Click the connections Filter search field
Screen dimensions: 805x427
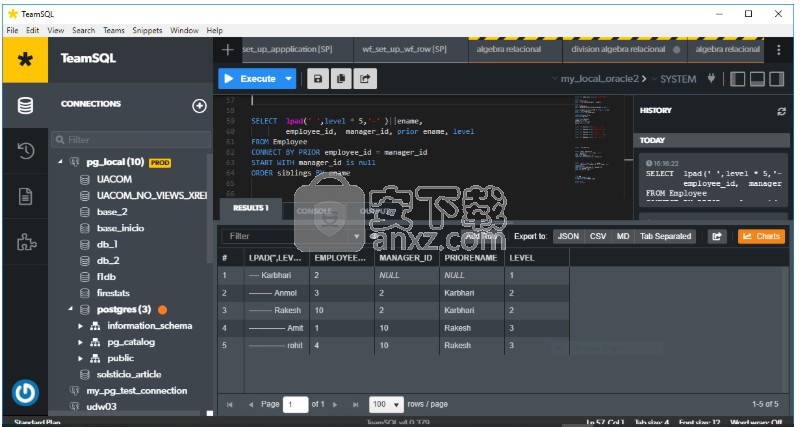(131, 140)
